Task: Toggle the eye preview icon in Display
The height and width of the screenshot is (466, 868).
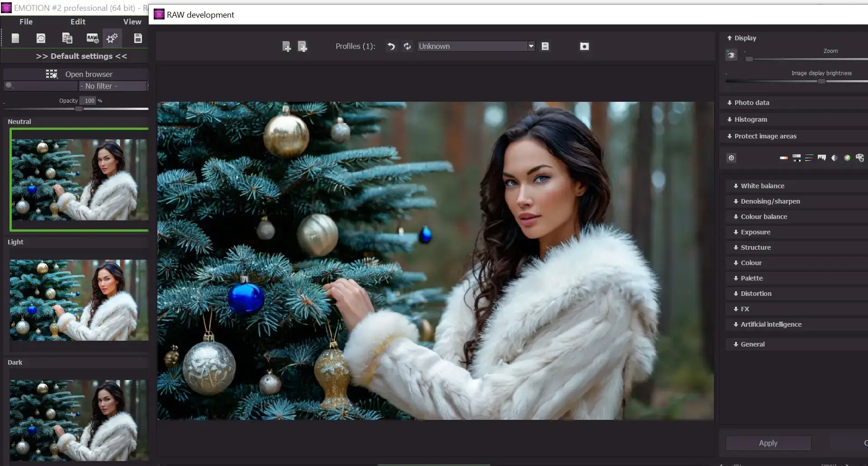Action: (x=731, y=55)
